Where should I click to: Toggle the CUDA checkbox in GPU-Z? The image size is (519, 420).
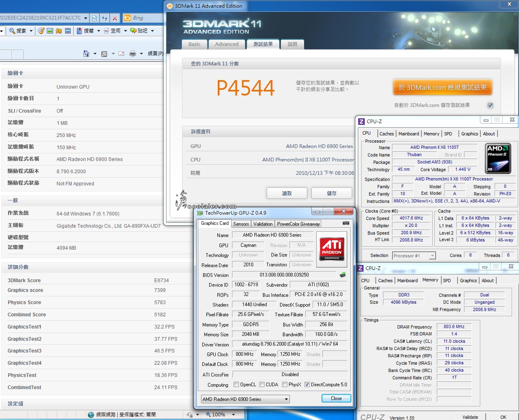pos(262,384)
